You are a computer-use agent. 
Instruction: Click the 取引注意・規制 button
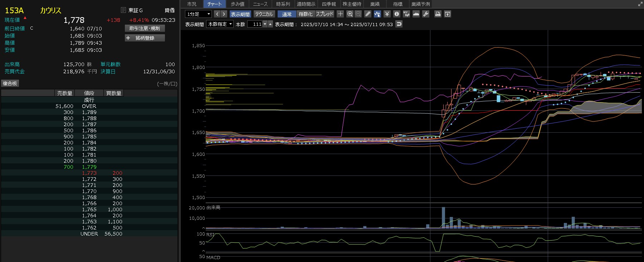click(145, 28)
